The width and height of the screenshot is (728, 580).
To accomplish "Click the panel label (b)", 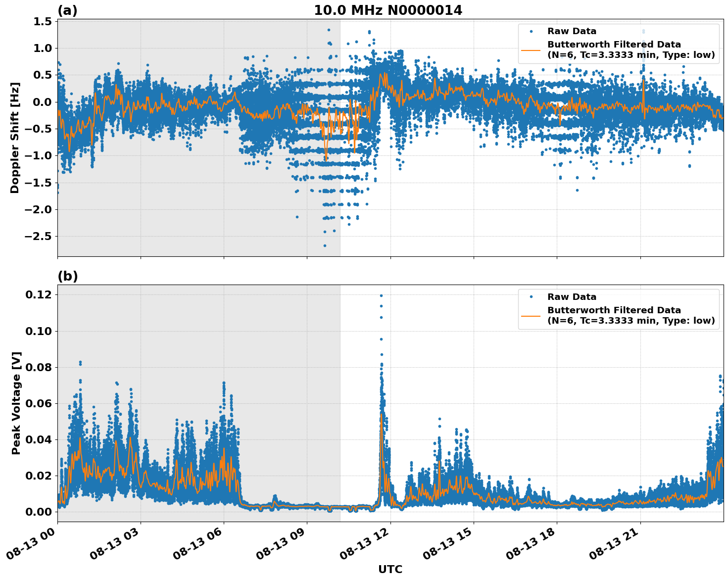I will [x=68, y=275].
